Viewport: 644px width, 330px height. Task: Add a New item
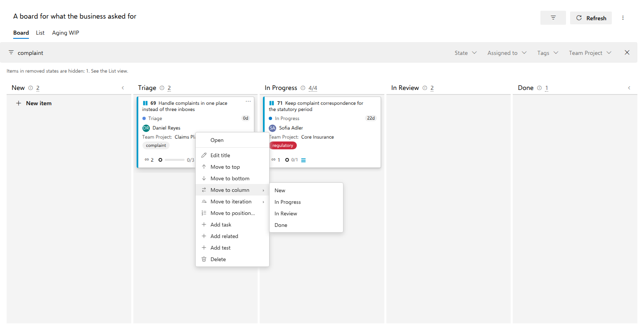(x=34, y=103)
